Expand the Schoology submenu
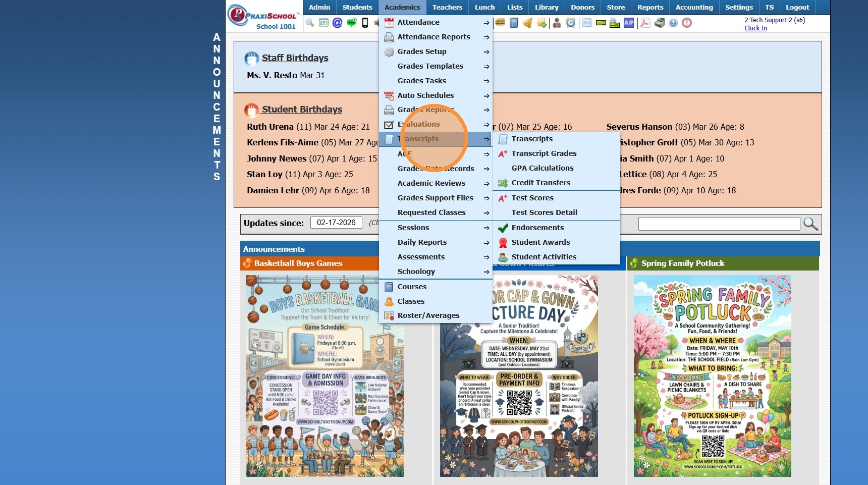This screenshot has height=485, width=868. tap(436, 272)
